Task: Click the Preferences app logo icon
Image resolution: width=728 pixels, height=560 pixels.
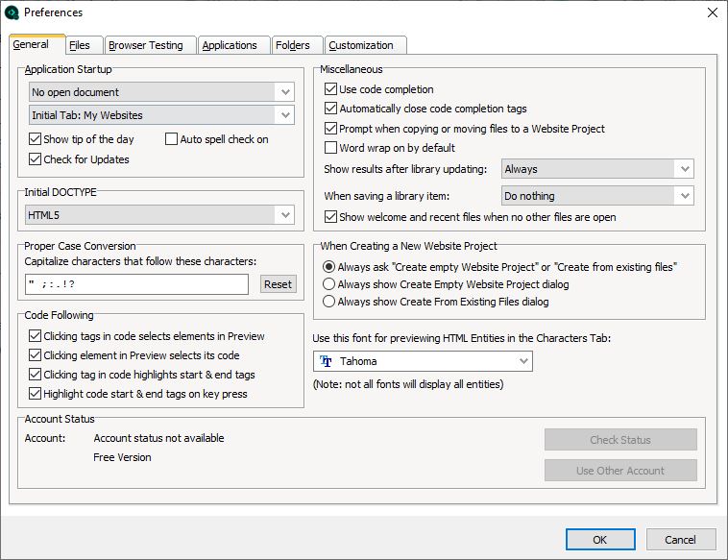Action: [x=12, y=12]
